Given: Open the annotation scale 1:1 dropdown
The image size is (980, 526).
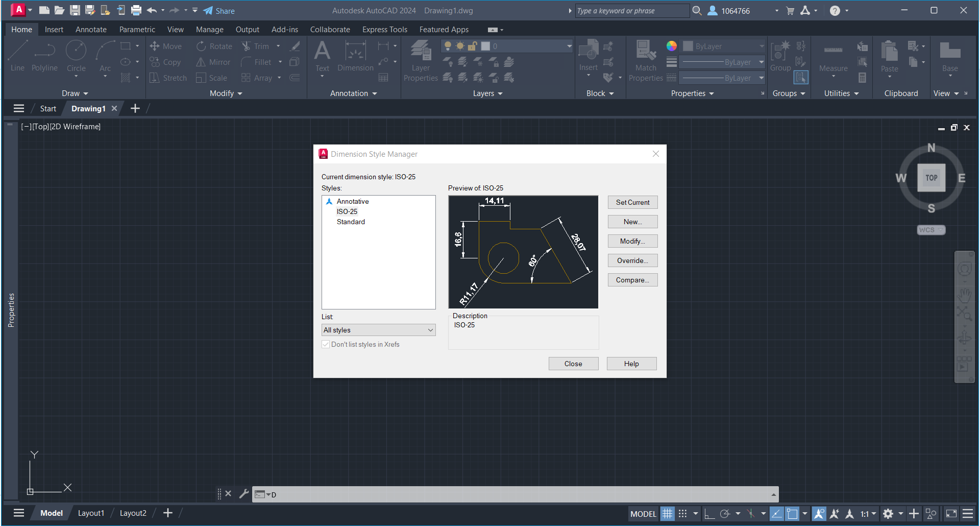Looking at the screenshot, I should click(x=868, y=514).
